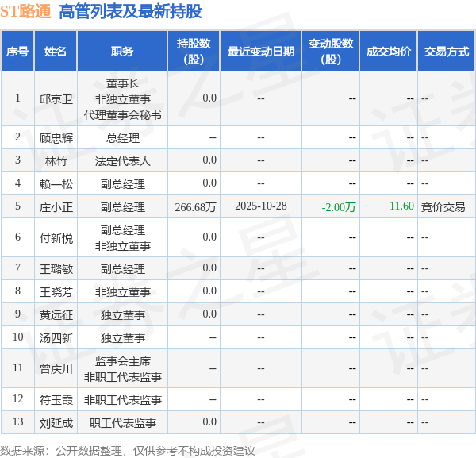This screenshot has width=476, height=458.
Task: Select the name '汤四新'
Action: point(56,338)
